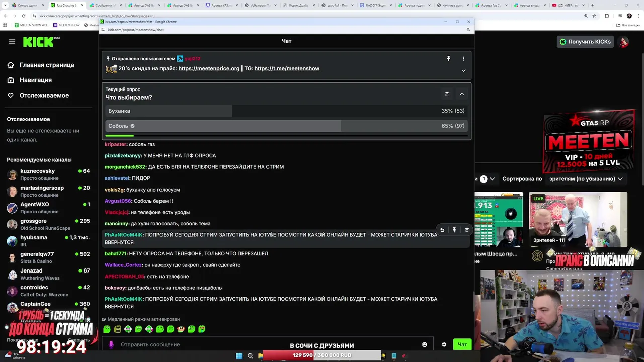The height and width of the screenshot is (362, 644).
Task: Switch to the Volkswagen browser tab
Action: coord(260,5)
